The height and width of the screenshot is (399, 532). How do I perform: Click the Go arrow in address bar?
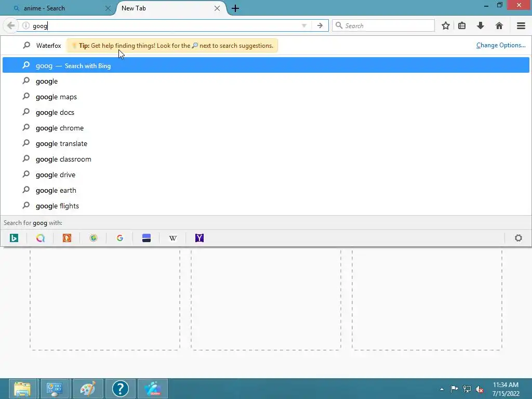tap(320, 25)
